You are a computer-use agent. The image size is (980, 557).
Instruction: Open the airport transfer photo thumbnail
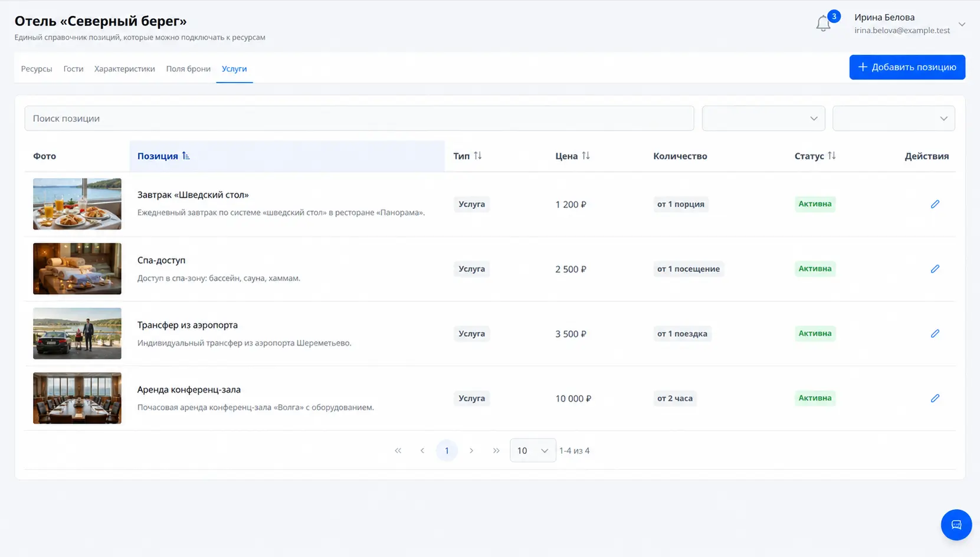[x=77, y=333]
